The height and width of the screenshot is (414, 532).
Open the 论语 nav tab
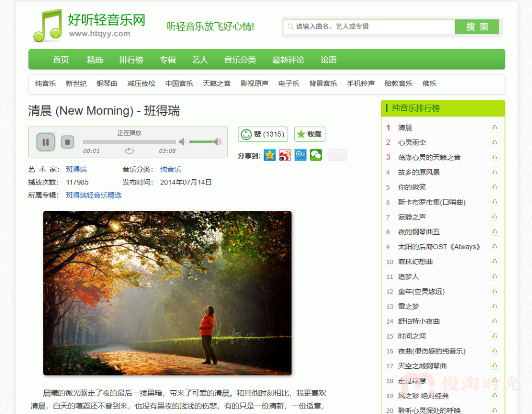(328, 60)
